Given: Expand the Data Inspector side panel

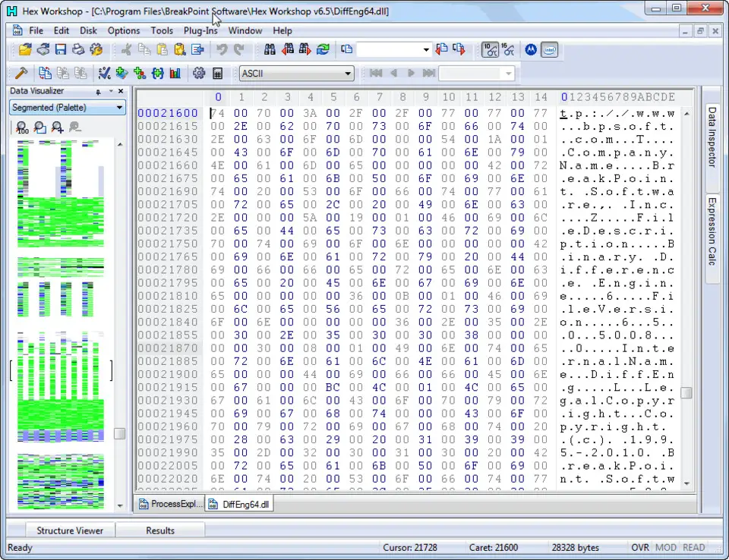Looking at the screenshot, I should pyautogui.click(x=712, y=137).
